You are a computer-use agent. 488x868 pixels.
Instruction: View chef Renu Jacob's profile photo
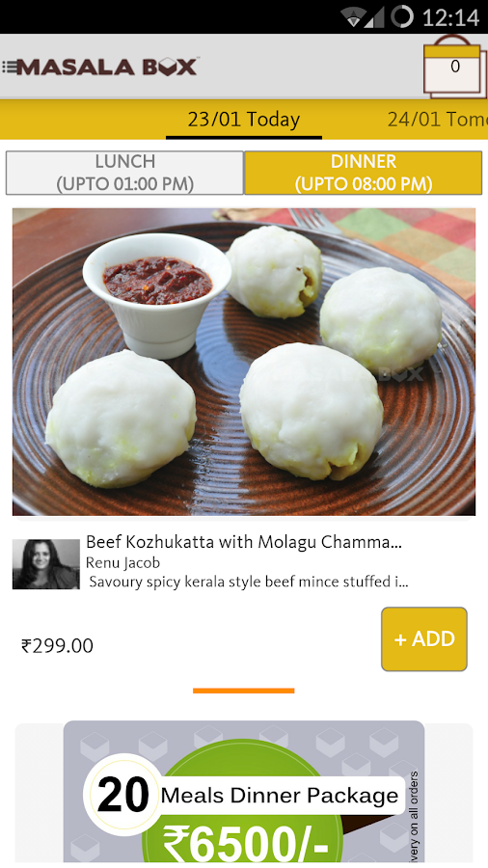[x=46, y=563]
